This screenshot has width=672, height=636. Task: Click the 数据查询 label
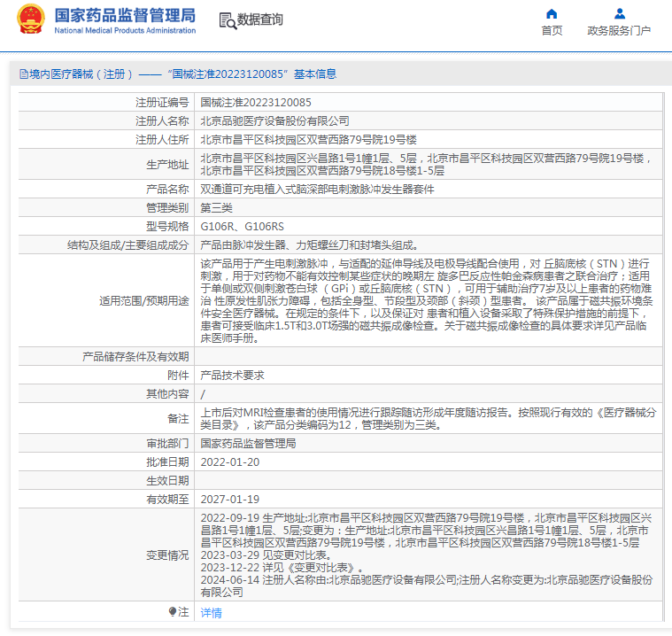pyautogui.click(x=260, y=19)
